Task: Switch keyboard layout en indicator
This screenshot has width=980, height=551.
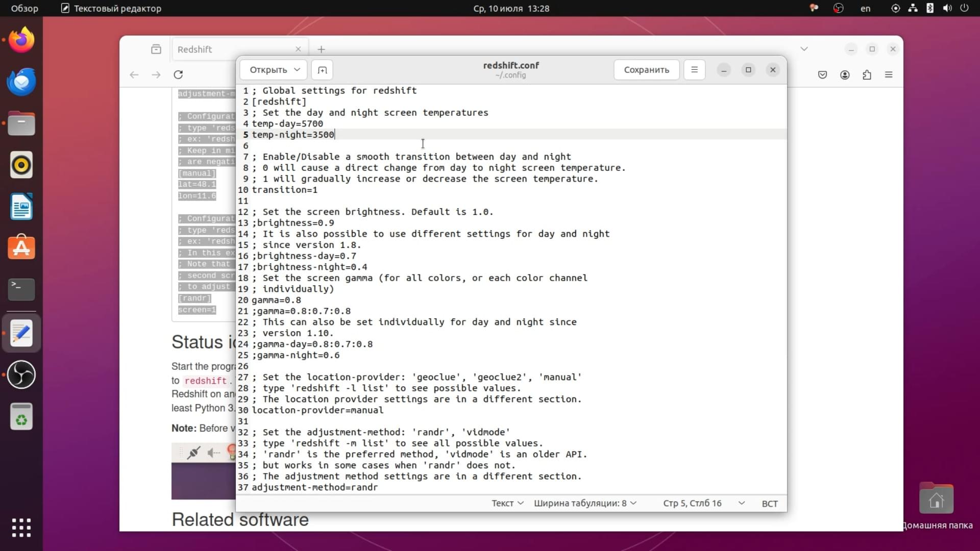Action: (x=865, y=8)
